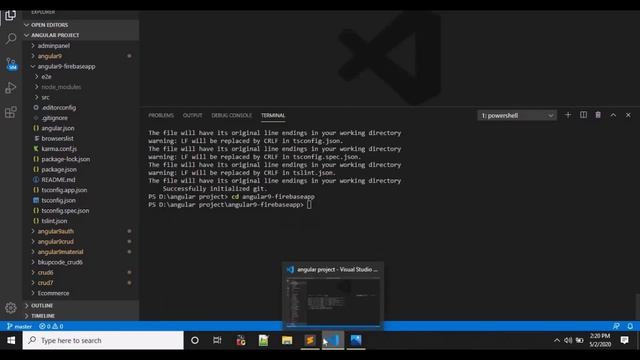Screen dimensions: 640x360
Task: Open the Run and Debug view
Action: pos(11,87)
